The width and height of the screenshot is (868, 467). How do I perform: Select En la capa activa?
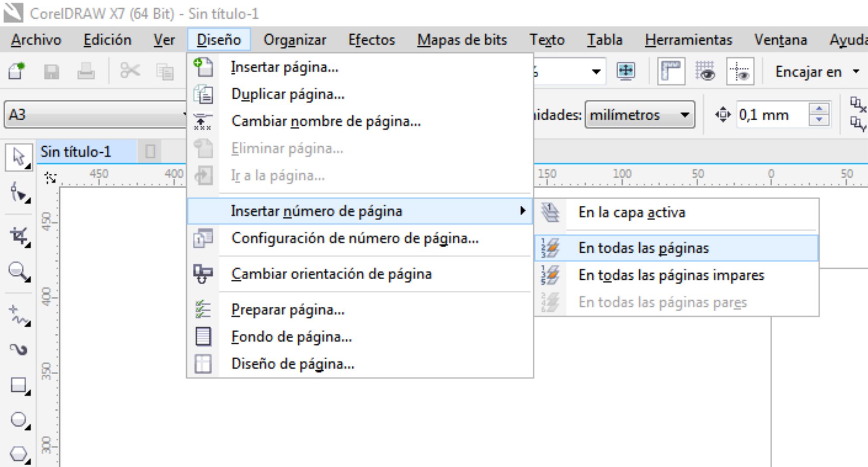tap(676, 213)
